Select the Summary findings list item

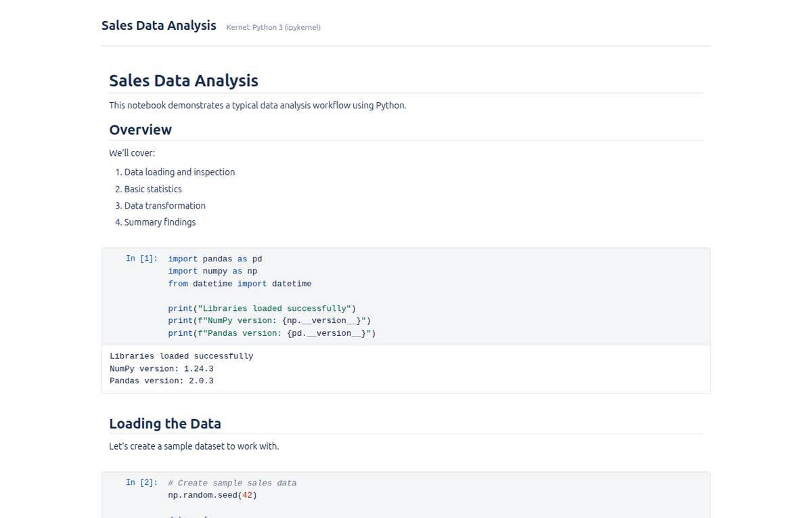pos(160,221)
